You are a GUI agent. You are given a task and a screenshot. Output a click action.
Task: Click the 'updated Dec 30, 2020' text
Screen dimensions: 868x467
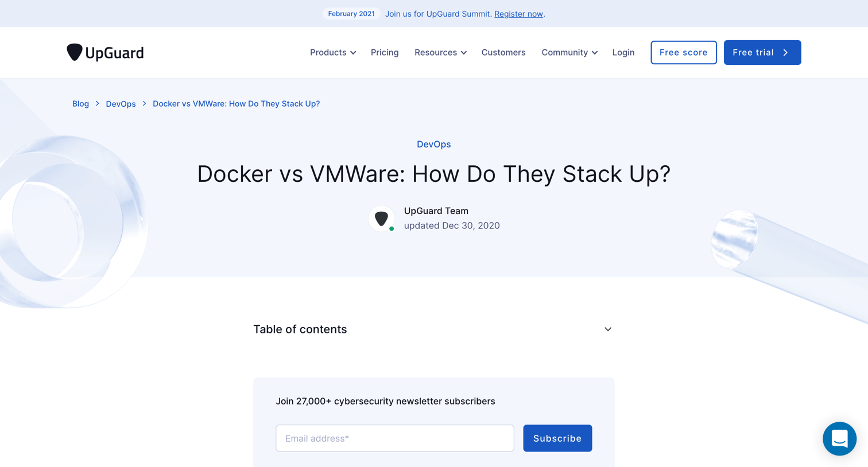452,225
